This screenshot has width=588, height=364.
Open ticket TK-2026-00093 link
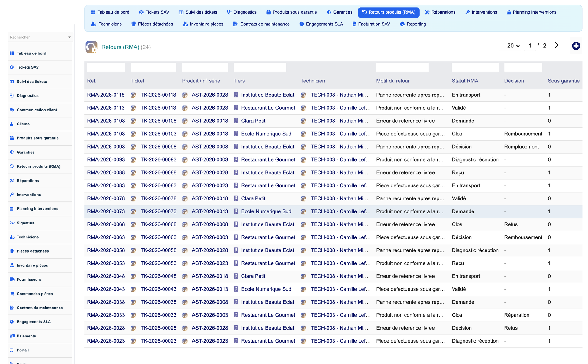point(158,159)
